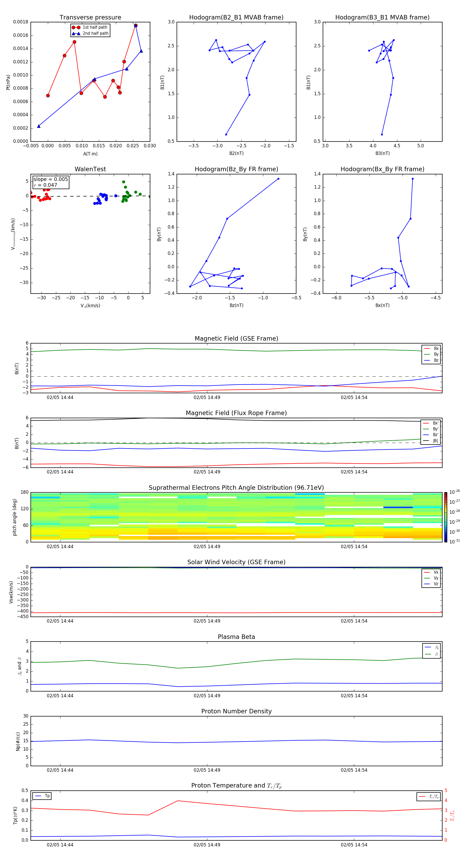473x868 pixels.
Task: Click '02/05 14:54' under Plasma Beta plot
Action: click(354, 696)
